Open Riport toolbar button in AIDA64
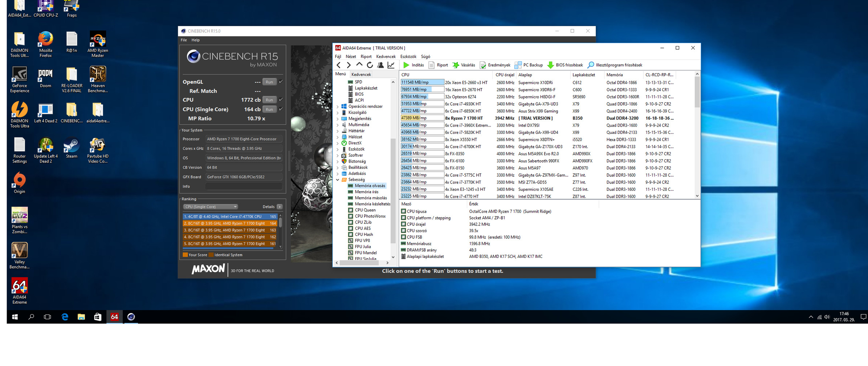 click(438, 65)
